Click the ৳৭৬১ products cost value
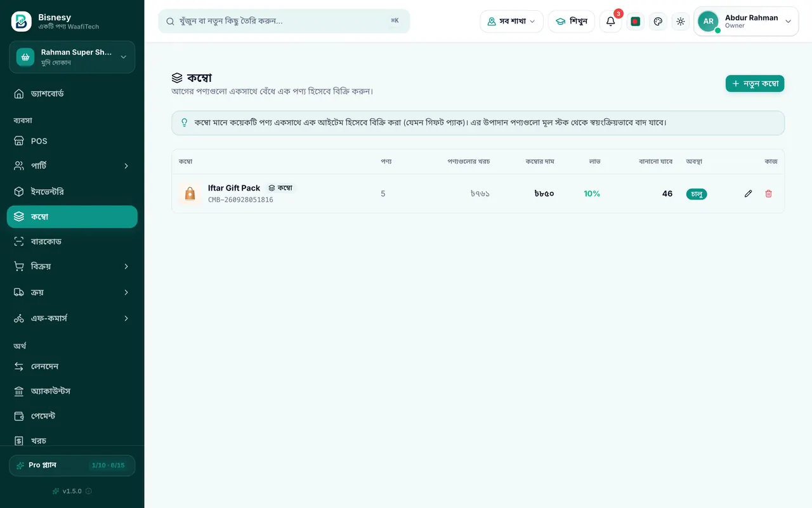This screenshot has height=508, width=812. (x=480, y=194)
